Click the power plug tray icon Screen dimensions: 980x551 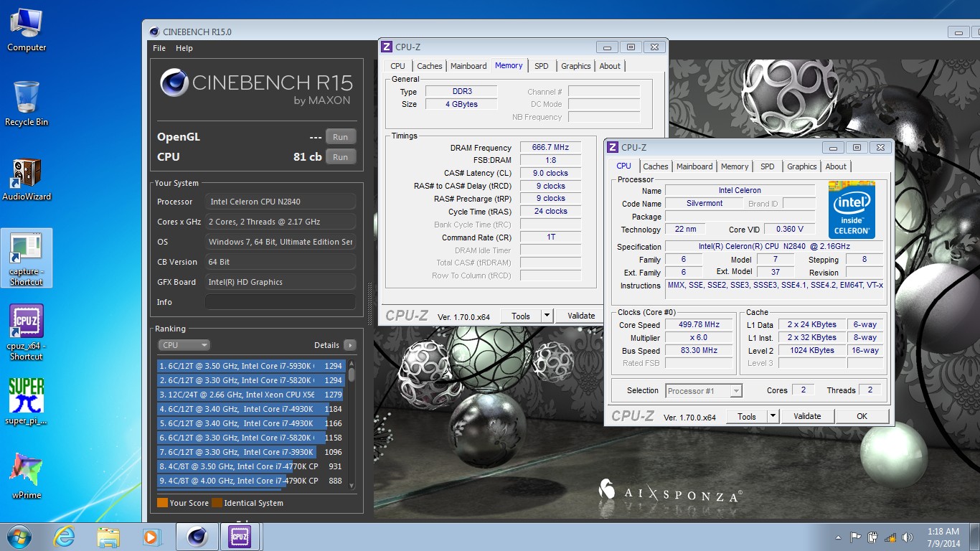click(x=872, y=537)
